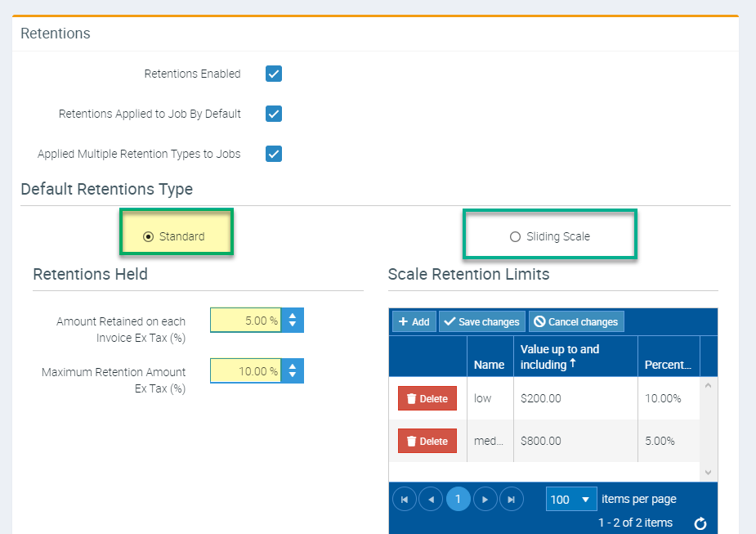This screenshot has height=534, width=756.
Task: Go to previous page in pager
Action: pyautogui.click(x=431, y=499)
